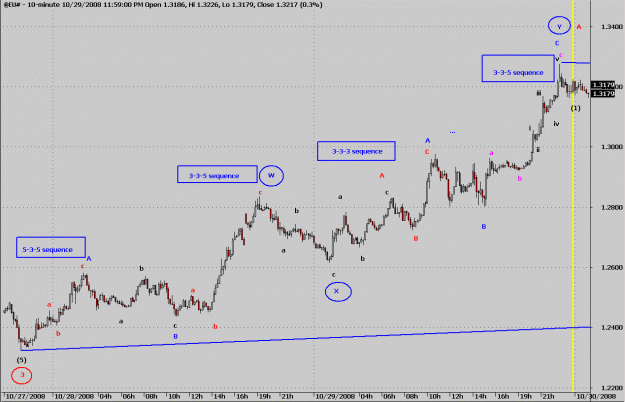Click the red uppercase 'C' wave label

[x=427, y=152]
